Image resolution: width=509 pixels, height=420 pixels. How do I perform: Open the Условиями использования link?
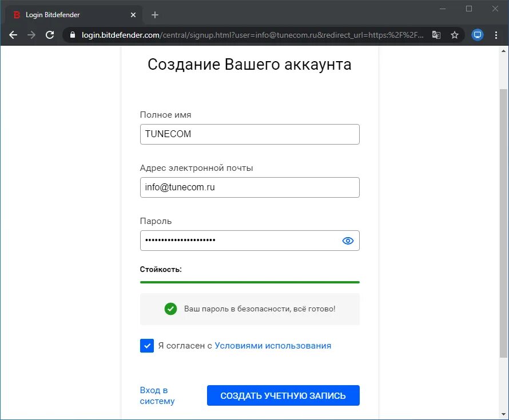point(273,346)
